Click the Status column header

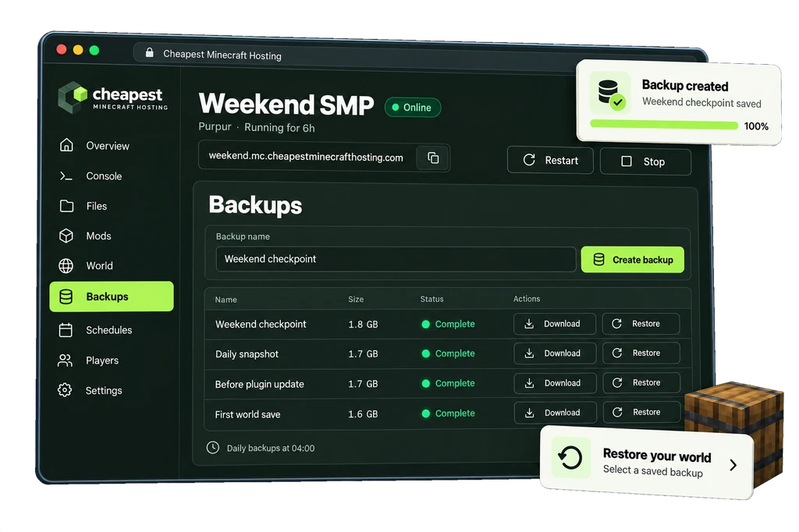click(x=431, y=299)
